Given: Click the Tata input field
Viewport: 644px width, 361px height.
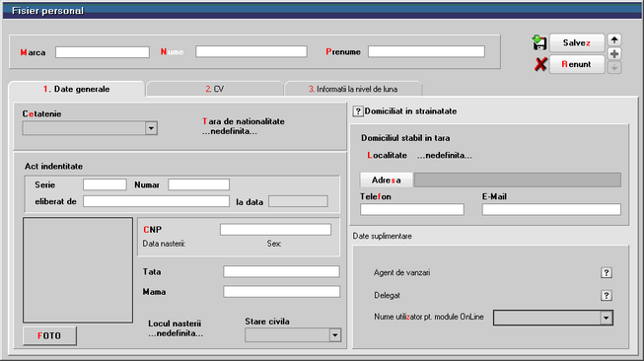Looking at the screenshot, I should point(281,271).
